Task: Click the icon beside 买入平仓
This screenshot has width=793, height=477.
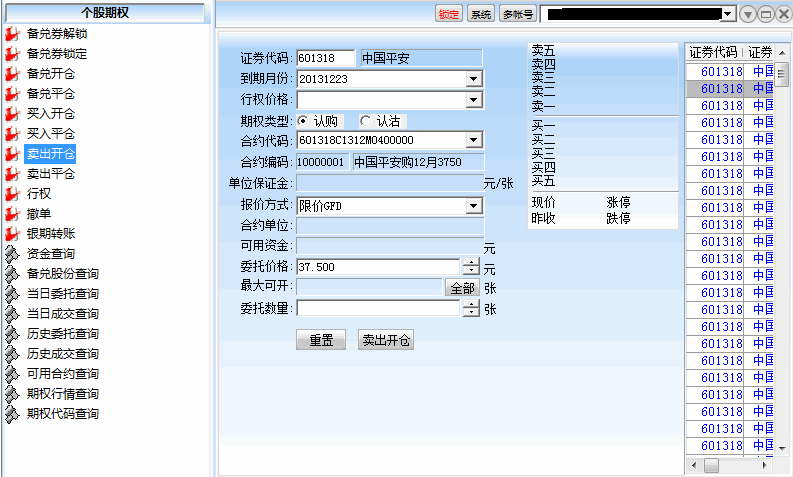Action: click(12, 134)
